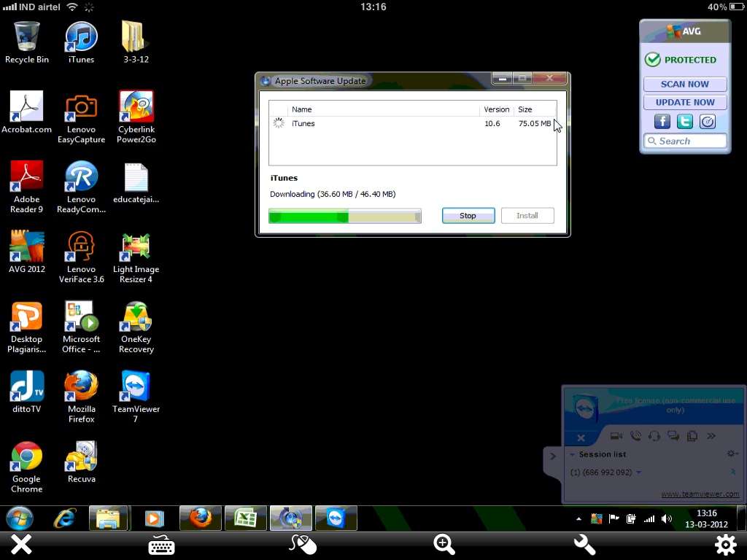The height and width of the screenshot is (560, 747).
Task: Click the Name column header
Action: point(384,109)
